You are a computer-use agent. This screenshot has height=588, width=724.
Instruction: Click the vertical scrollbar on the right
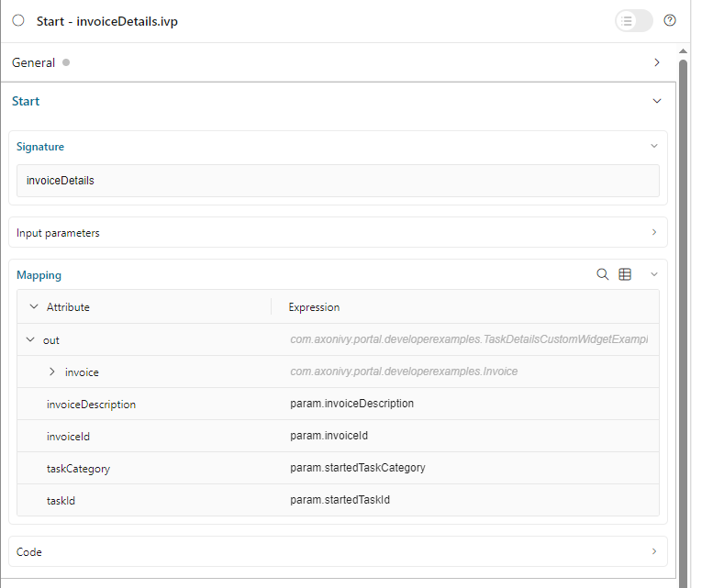(682, 275)
